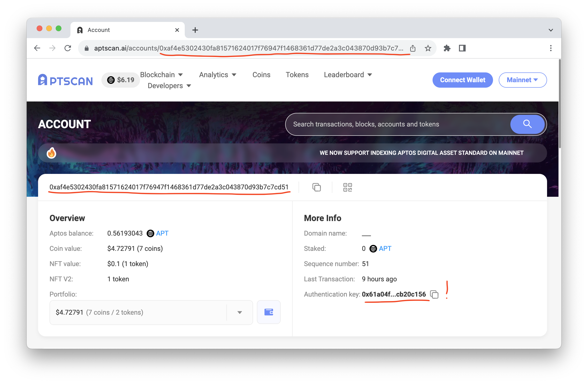
Task: Click the Connect Wallet button
Action: tap(463, 80)
